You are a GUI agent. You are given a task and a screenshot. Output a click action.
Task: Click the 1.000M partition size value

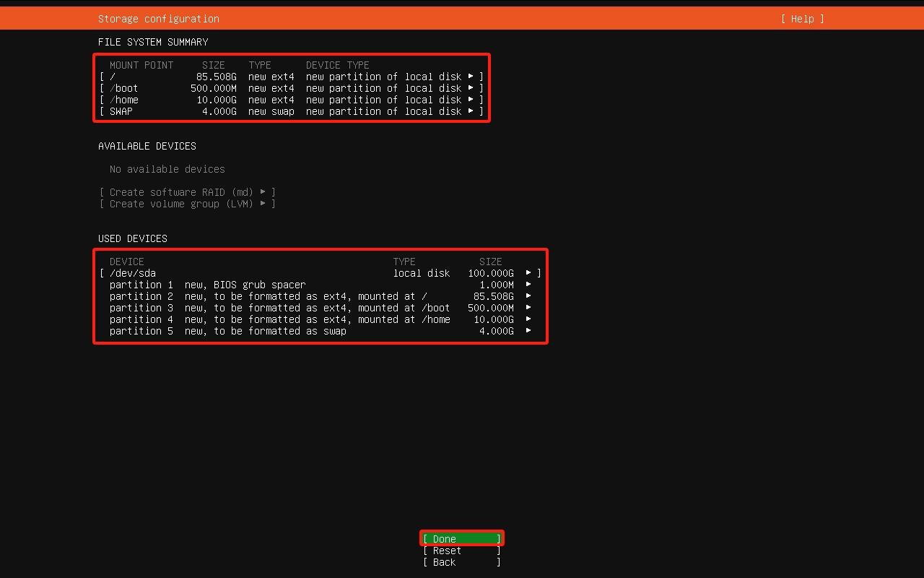pos(497,285)
